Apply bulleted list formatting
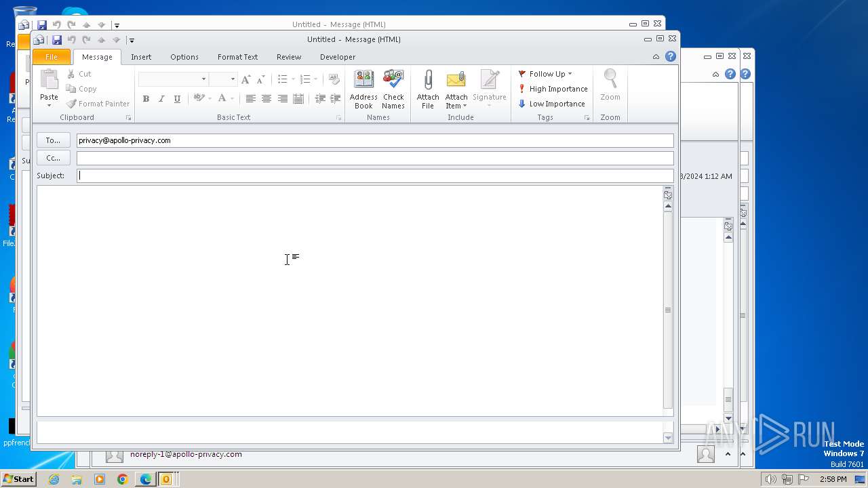This screenshot has width=868, height=488. 283,79
